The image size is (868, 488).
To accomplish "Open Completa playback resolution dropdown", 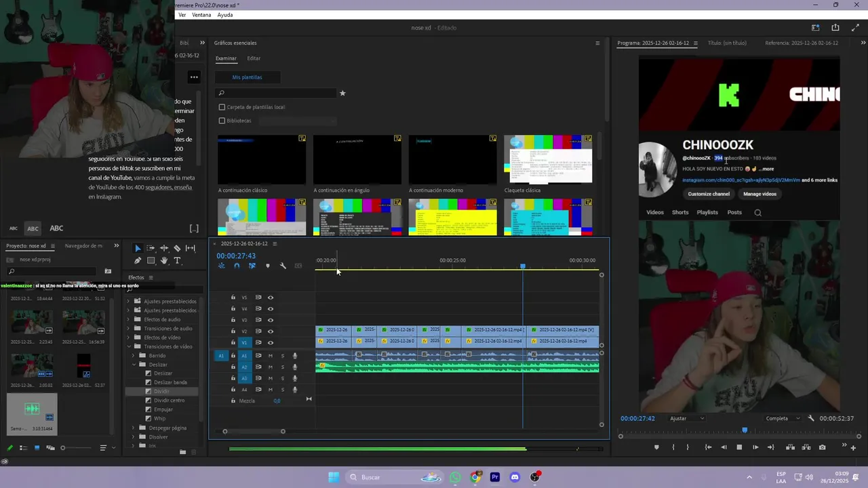I will 783,419.
